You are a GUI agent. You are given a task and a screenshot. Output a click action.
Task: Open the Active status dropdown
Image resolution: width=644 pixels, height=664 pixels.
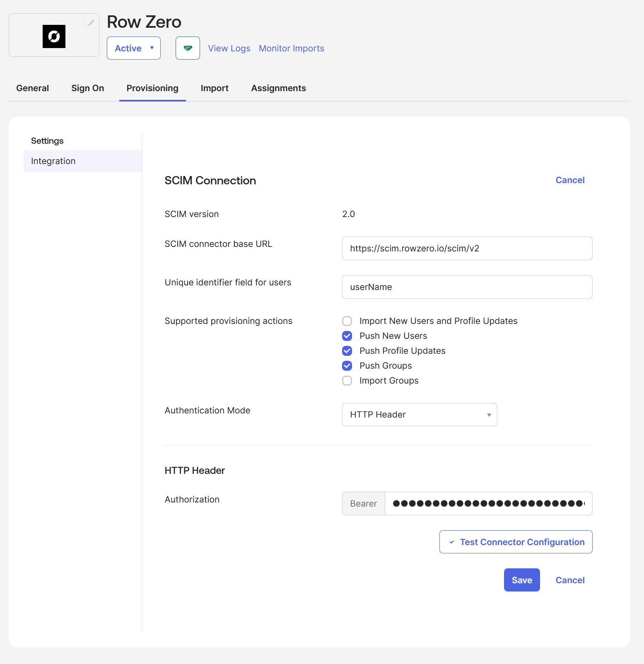[x=133, y=48]
